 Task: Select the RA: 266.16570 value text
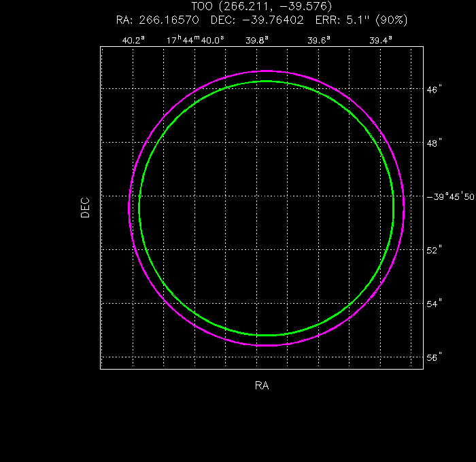157,20
